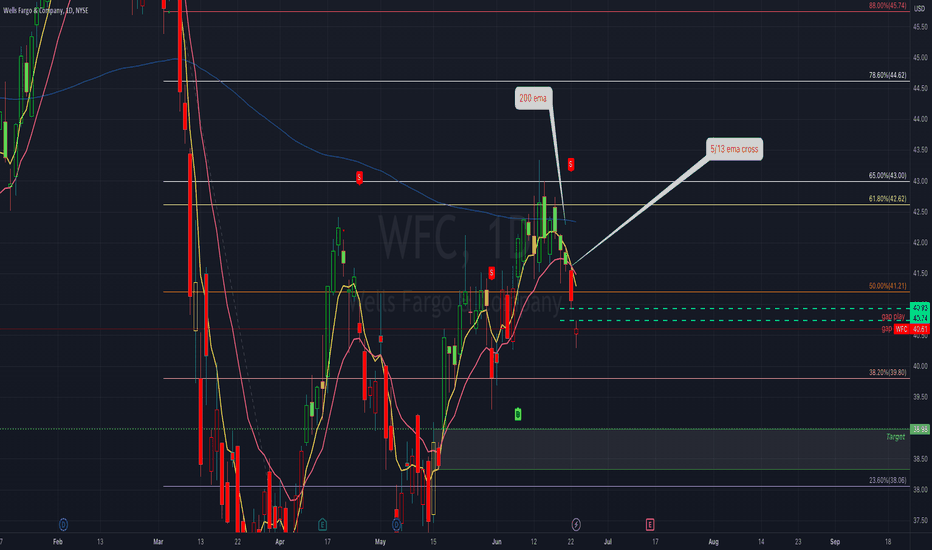Click the red S marker on the late-May candle
Viewport: 932px width, 550px height.
click(491, 273)
